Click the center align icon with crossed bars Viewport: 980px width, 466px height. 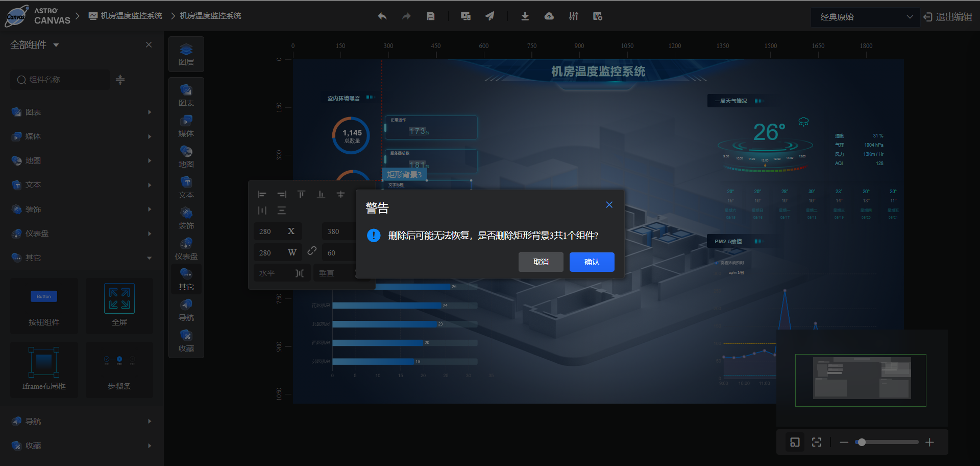341,194
